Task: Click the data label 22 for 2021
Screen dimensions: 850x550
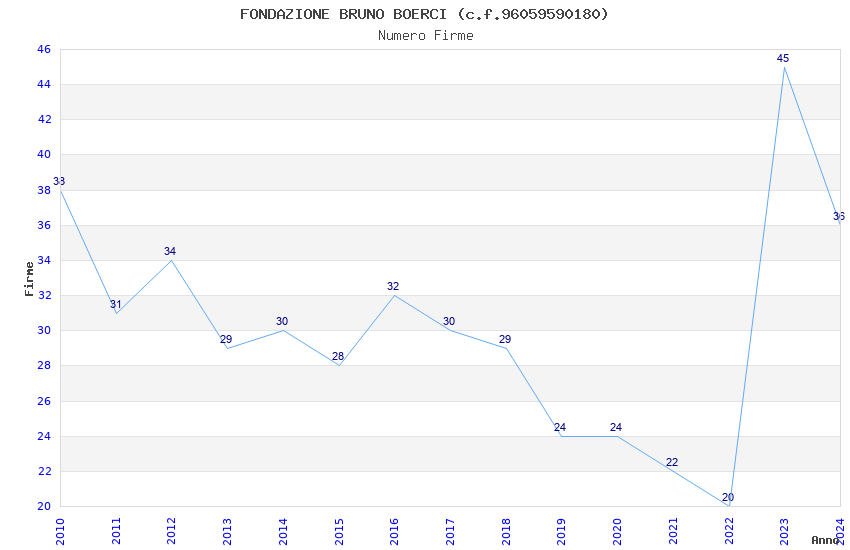Action: click(672, 462)
